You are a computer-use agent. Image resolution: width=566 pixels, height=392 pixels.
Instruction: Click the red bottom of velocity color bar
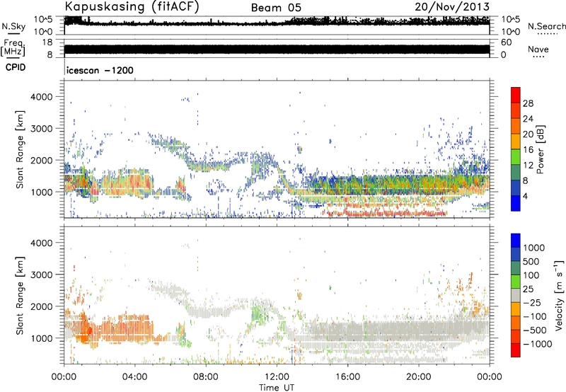tap(516, 350)
